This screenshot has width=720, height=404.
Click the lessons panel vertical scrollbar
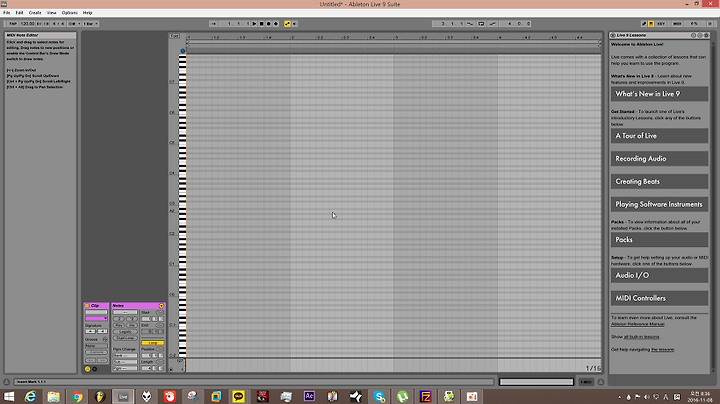(x=713, y=207)
